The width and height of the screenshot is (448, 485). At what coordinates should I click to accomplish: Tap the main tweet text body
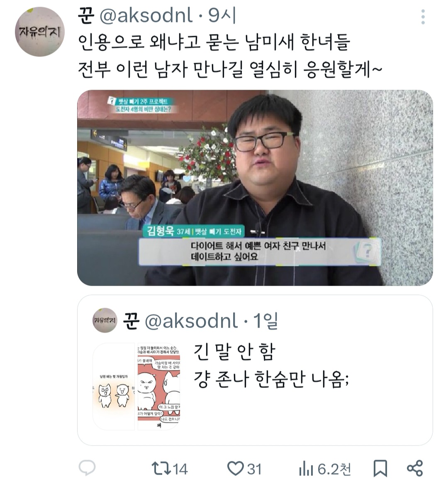click(230, 56)
